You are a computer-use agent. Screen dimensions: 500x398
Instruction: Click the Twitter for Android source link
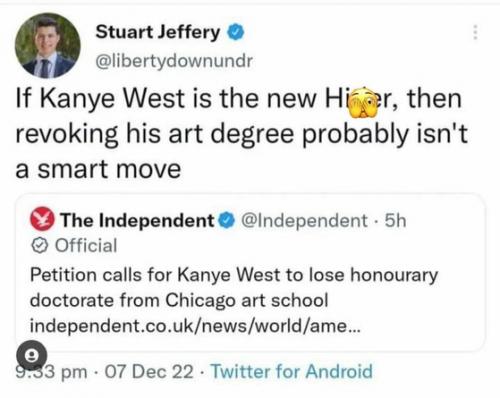292,371
